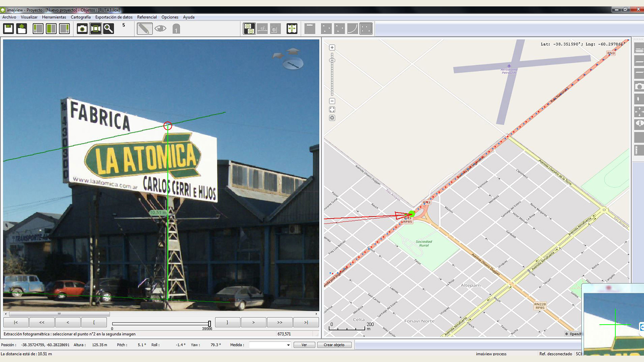Screen dimensions: 644x362
Task: Click the green position marker on map
Action: [x=412, y=214]
